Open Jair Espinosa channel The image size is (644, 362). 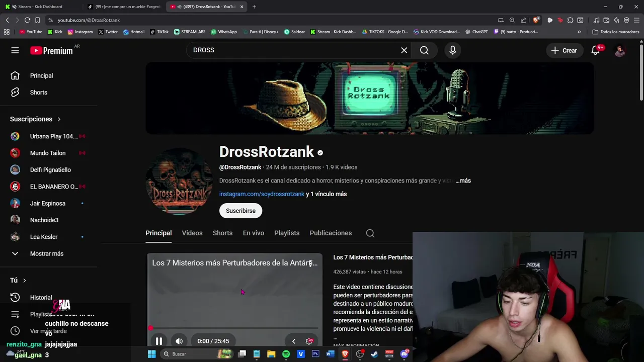pos(49,203)
